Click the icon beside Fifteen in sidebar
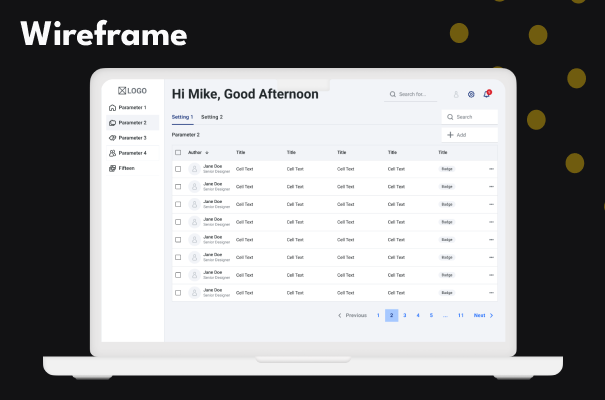This screenshot has height=400, width=605. (112, 168)
